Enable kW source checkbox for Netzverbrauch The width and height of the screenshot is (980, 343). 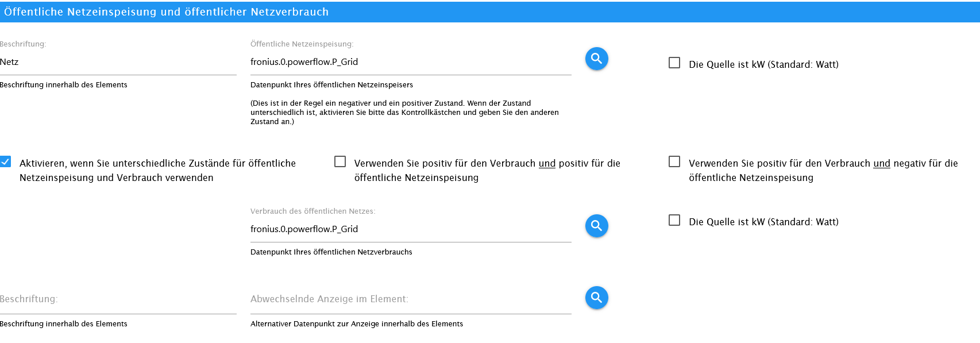click(674, 221)
